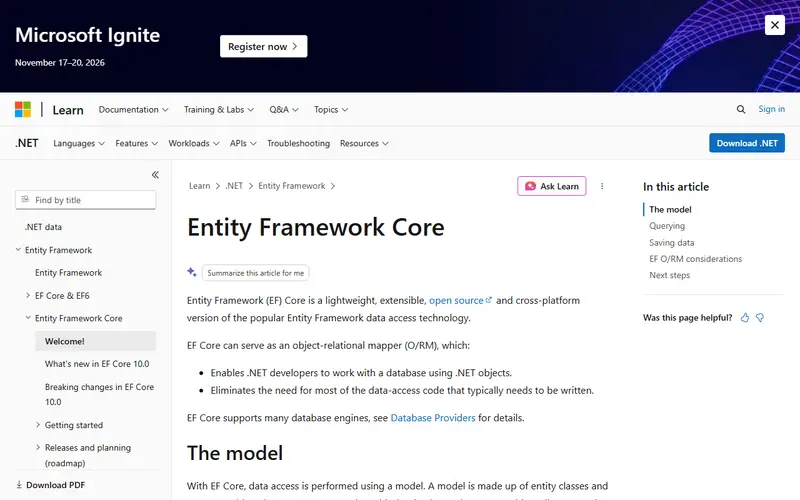Image resolution: width=800 pixels, height=500 pixels.
Task: Open Breaking changes in EF Core 10.0
Action: click(99, 394)
